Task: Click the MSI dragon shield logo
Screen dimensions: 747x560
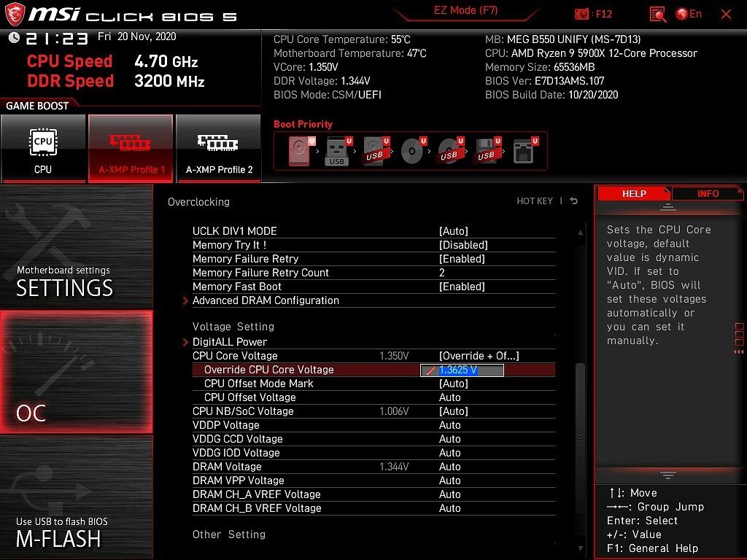Action: pyautogui.click(x=15, y=15)
